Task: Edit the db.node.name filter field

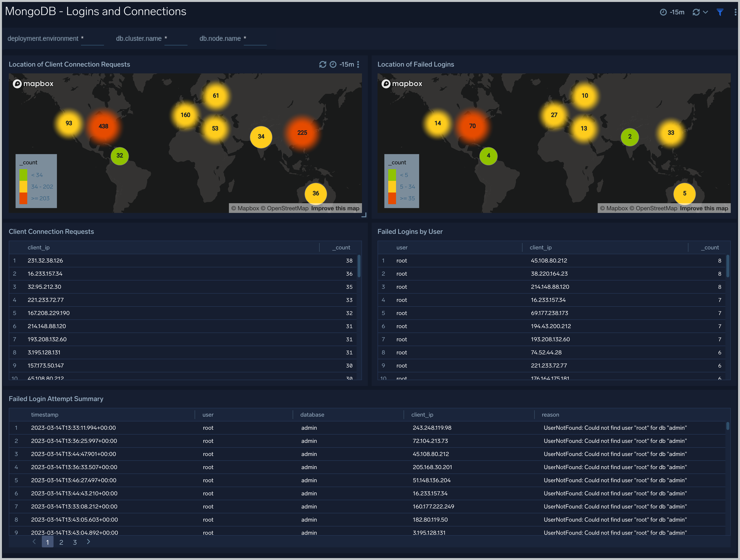Action: (255, 39)
